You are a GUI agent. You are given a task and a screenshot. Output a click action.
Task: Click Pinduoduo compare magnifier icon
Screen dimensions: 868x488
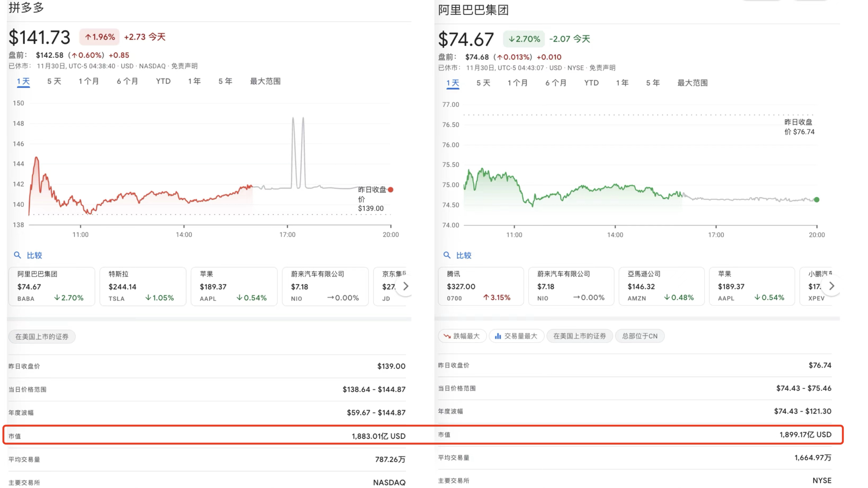point(17,255)
